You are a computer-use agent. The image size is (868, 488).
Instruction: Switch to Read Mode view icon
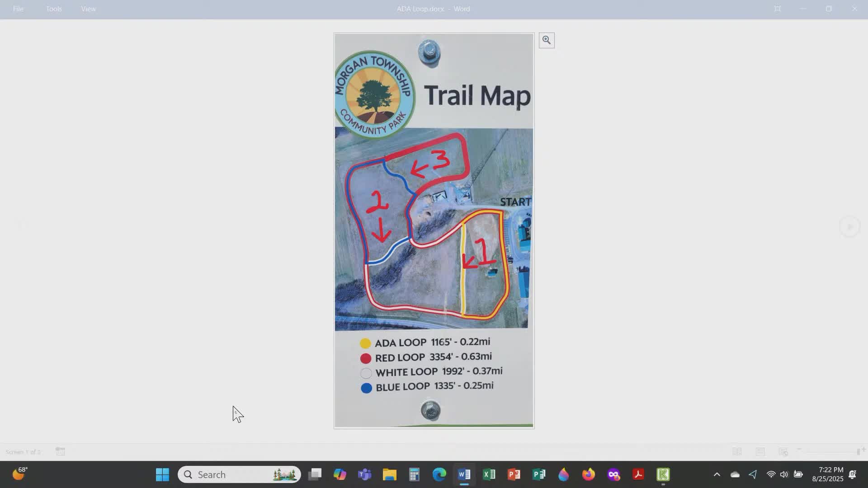click(x=737, y=451)
